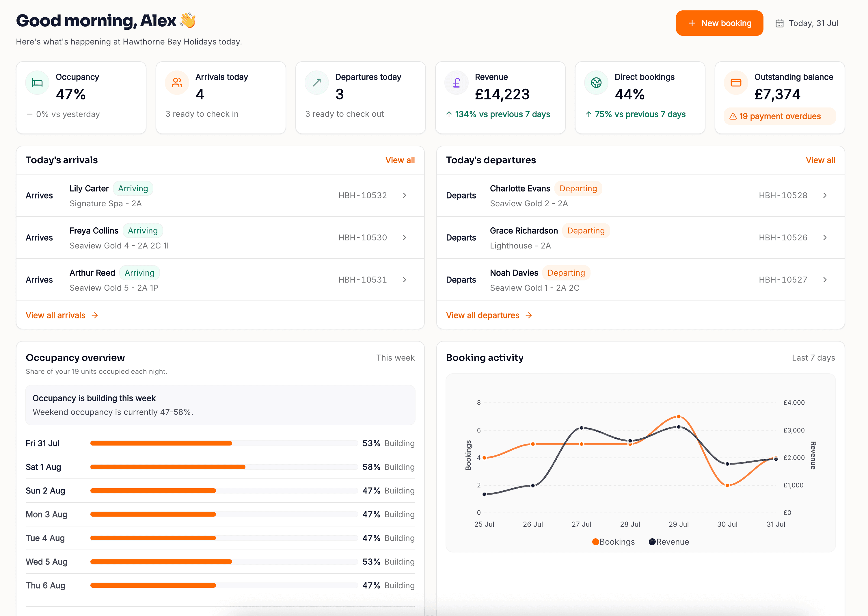Click the up arrow beside 75% direct bookings
868x616 pixels.
[589, 114]
